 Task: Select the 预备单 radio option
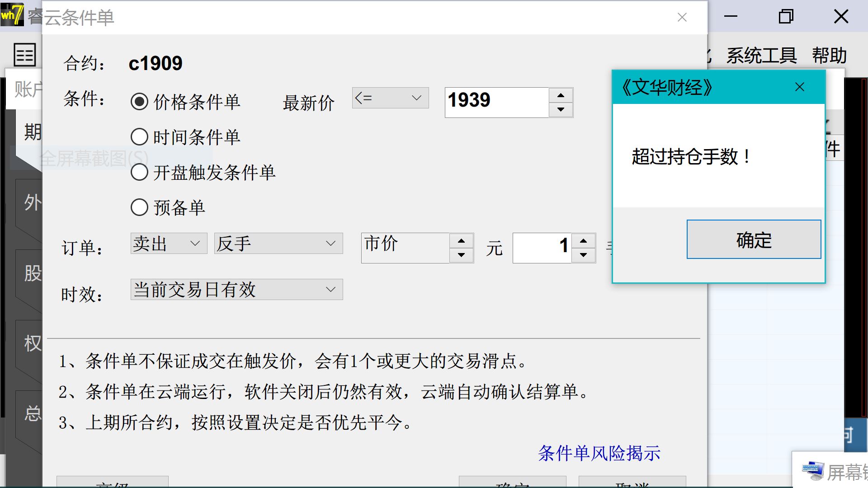(x=139, y=207)
